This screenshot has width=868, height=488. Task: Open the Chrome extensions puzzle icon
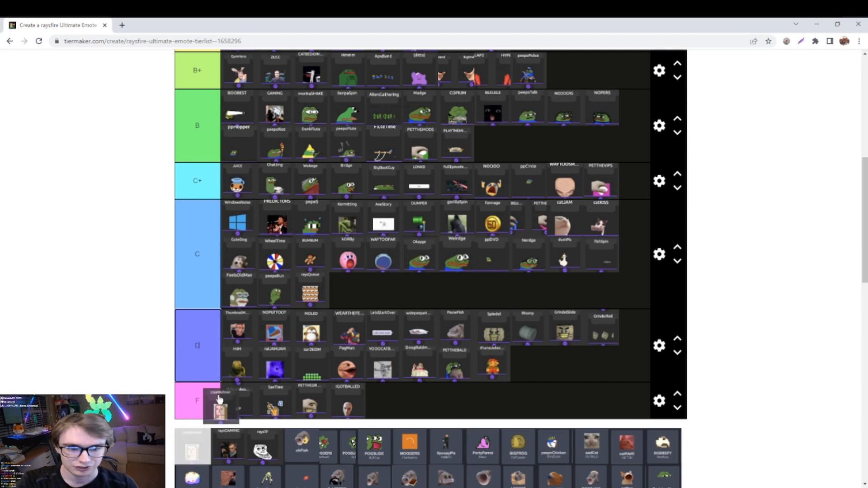click(x=815, y=41)
